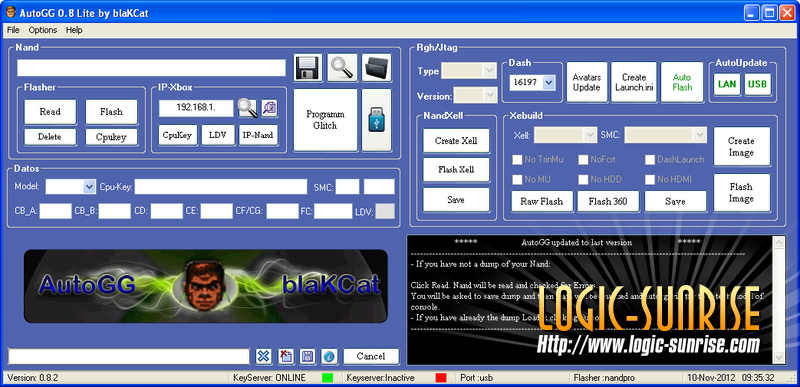The width and height of the screenshot is (800, 387).
Task: Click the Read button in Flasher
Action: [x=50, y=112]
